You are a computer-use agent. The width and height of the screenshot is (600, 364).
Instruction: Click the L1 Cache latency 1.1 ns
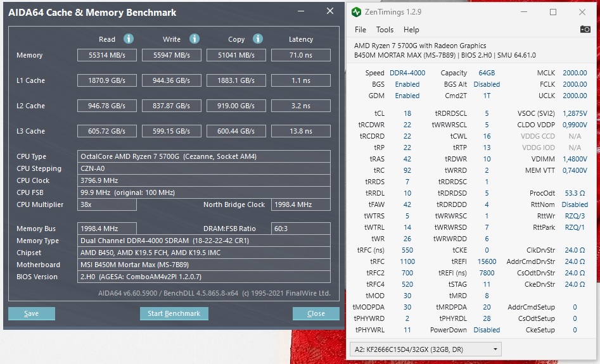coord(301,80)
